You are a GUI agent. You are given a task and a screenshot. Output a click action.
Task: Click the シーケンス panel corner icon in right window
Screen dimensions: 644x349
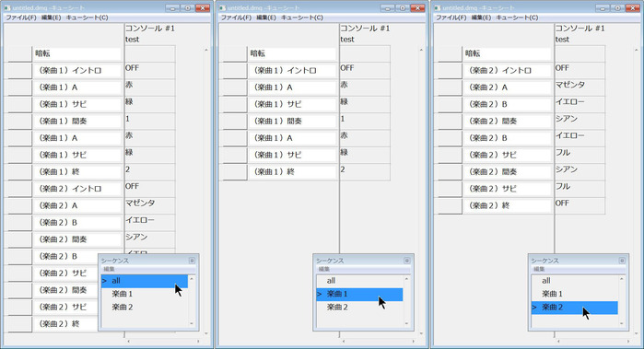[x=622, y=261]
